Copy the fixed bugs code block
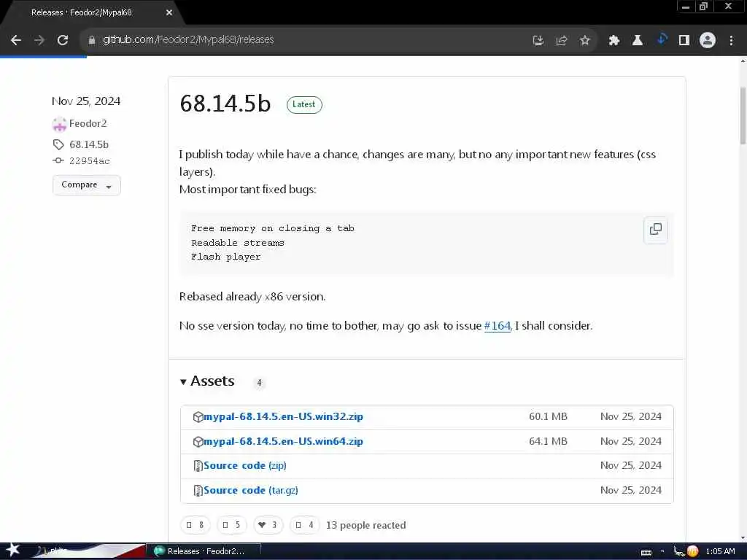Viewport: 747px width, 560px height. 656,230
